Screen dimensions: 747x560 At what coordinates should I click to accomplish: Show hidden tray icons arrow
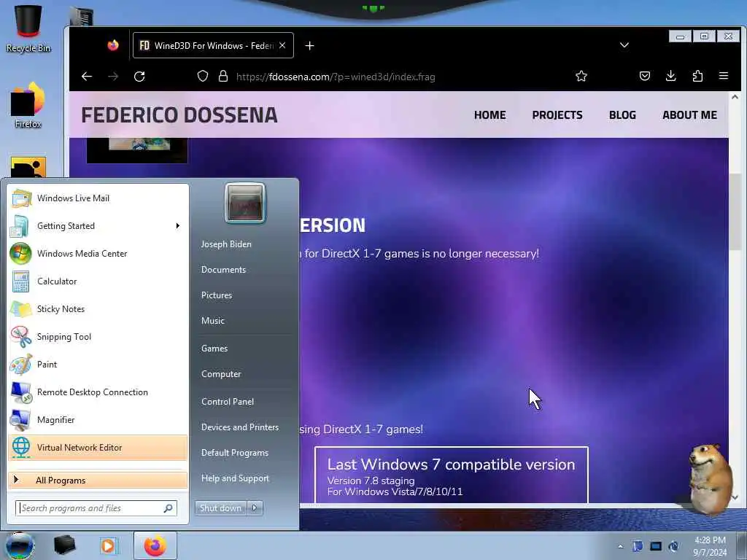coord(620,546)
